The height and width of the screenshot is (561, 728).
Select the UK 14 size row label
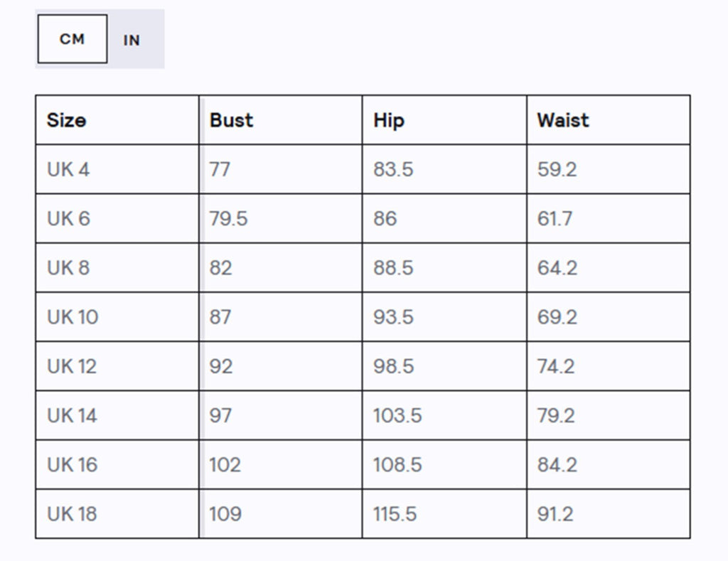click(x=72, y=415)
